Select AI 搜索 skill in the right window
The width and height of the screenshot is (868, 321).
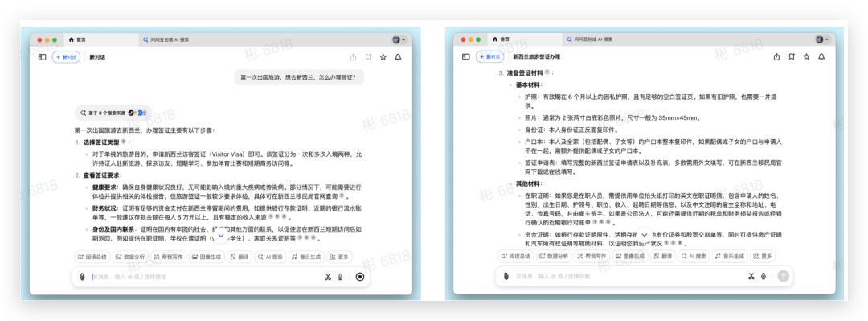pyautogui.click(x=694, y=256)
